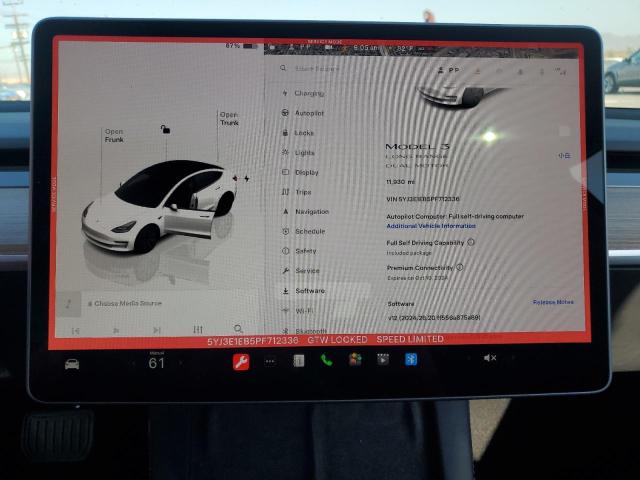The image size is (640, 480).
Task: Open the three-dot all apps launcher
Action: coord(270,361)
